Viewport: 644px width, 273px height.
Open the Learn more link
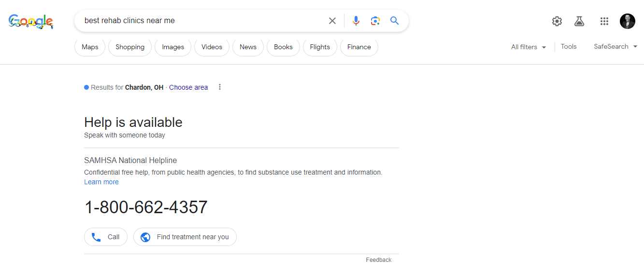101,182
